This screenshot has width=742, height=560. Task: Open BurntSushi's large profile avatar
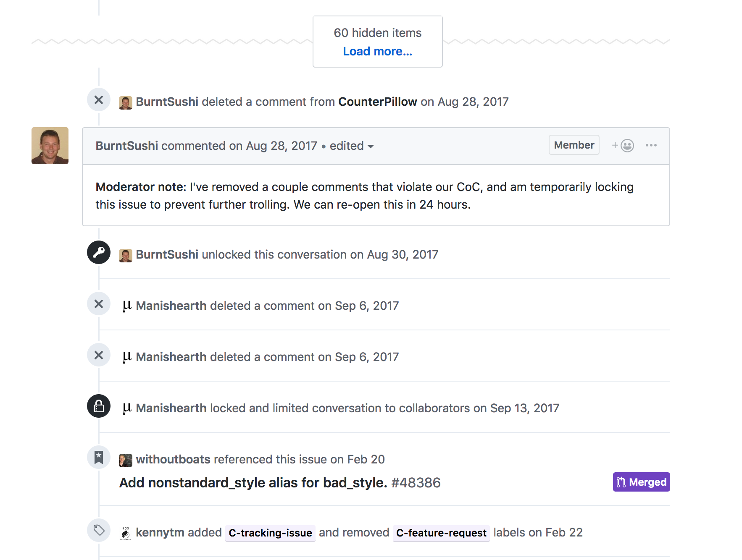tap(50, 146)
